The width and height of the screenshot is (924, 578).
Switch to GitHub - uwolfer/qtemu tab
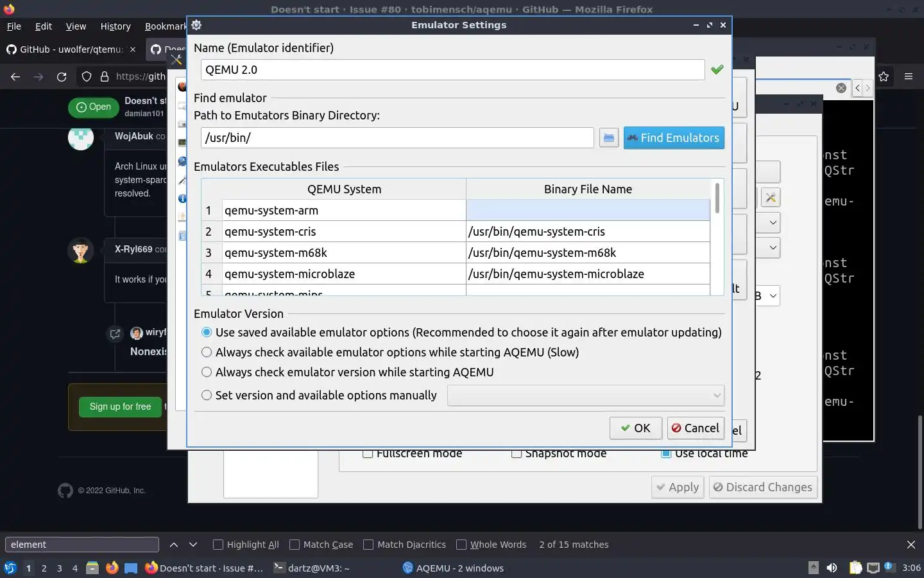(71, 49)
